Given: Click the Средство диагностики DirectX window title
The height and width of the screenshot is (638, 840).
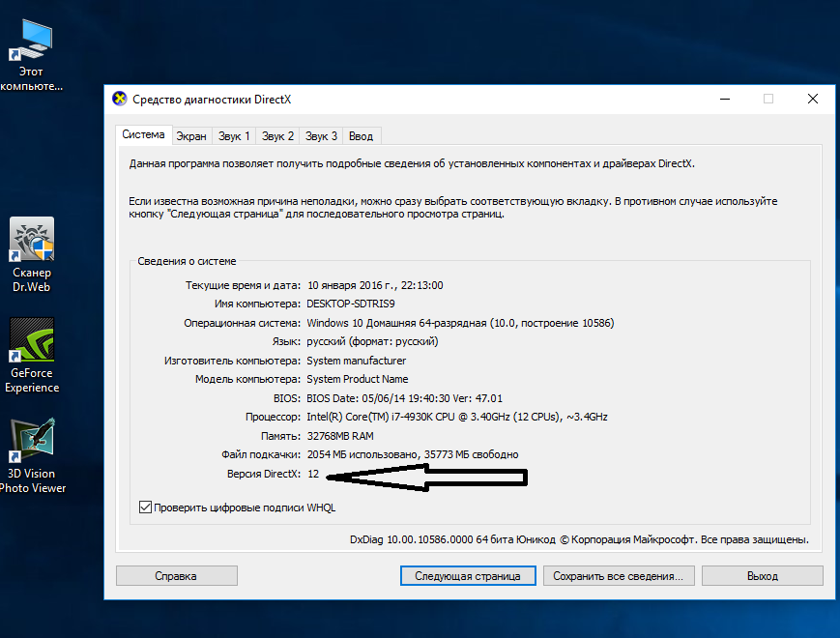Looking at the screenshot, I should click(x=212, y=100).
